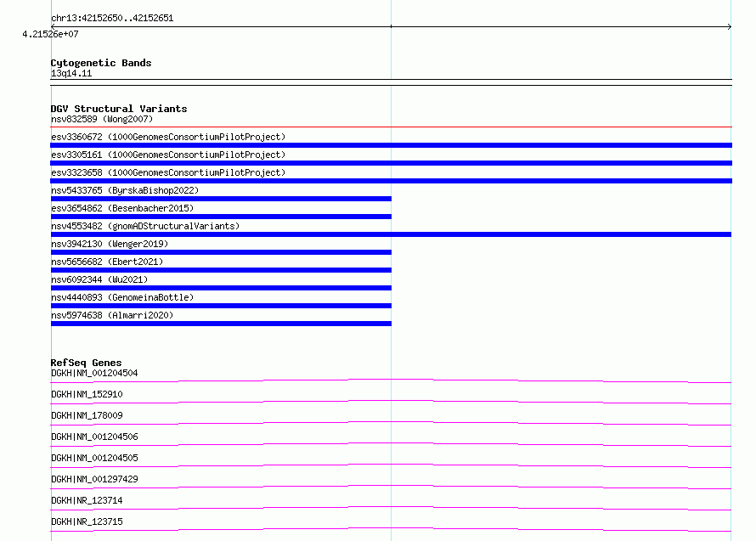This screenshot has height=541, width=756.
Task: Click the chr13:42152650..42152651 coordinate label
Action: (112, 18)
